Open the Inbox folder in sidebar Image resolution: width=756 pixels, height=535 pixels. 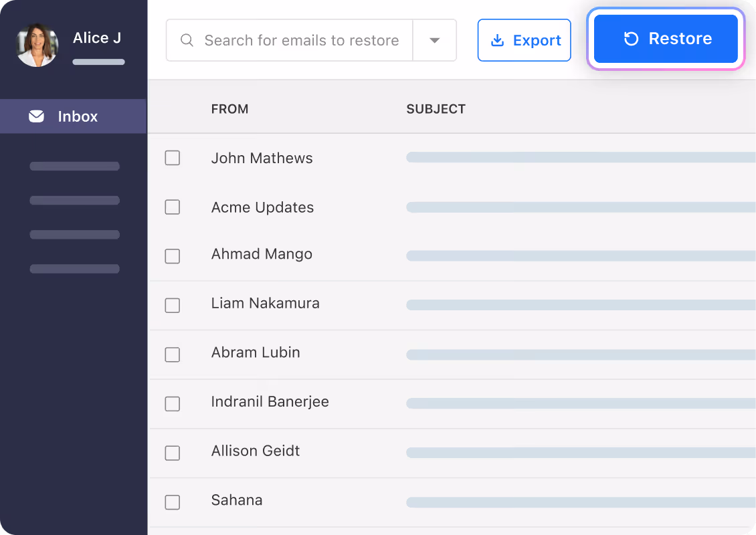[x=74, y=116]
